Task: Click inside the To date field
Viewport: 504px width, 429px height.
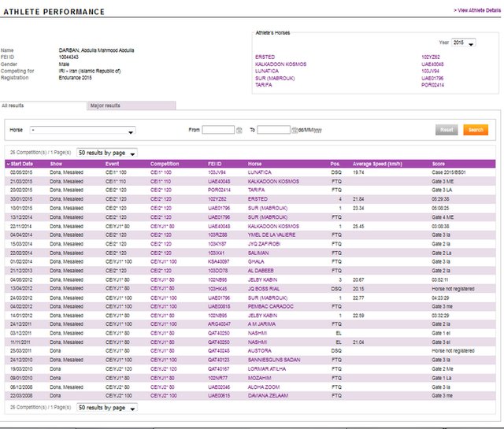Action: (273, 130)
